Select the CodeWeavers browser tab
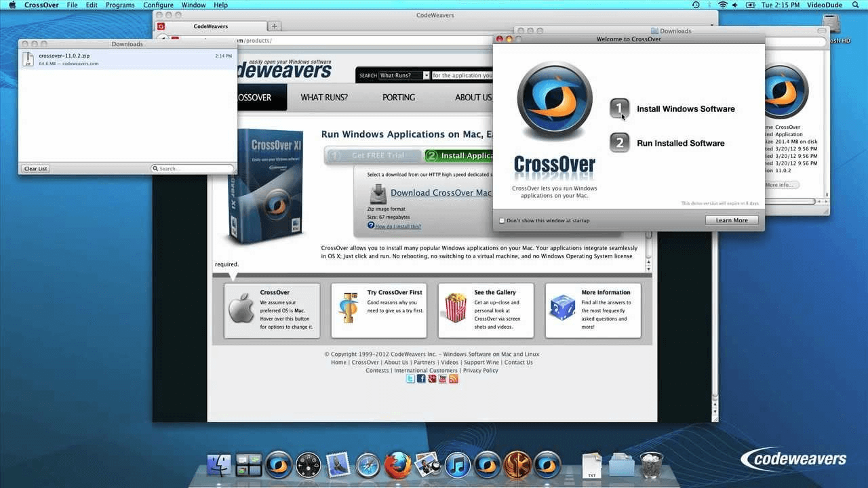Viewport: 868px width, 488px height. [x=211, y=26]
